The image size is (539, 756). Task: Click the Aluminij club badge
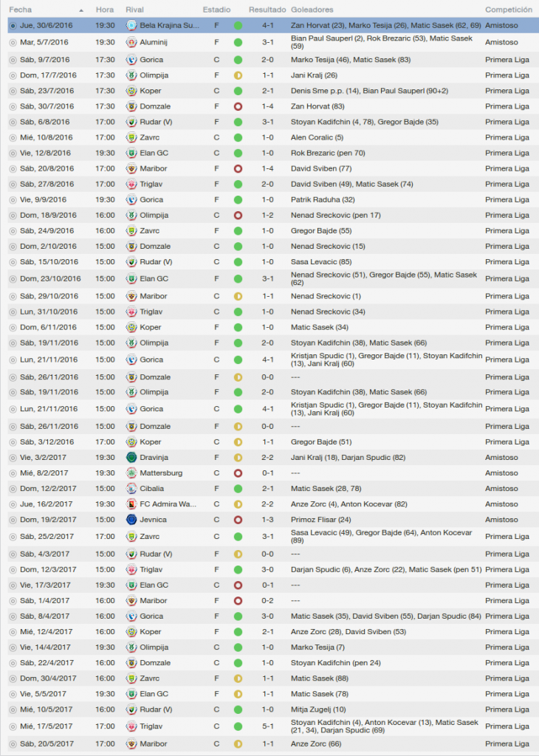coord(131,42)
